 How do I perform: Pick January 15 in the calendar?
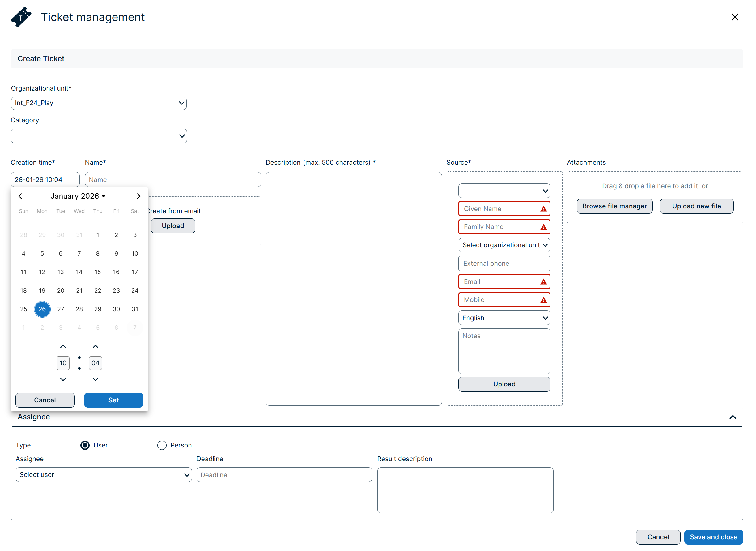[98, 272]
